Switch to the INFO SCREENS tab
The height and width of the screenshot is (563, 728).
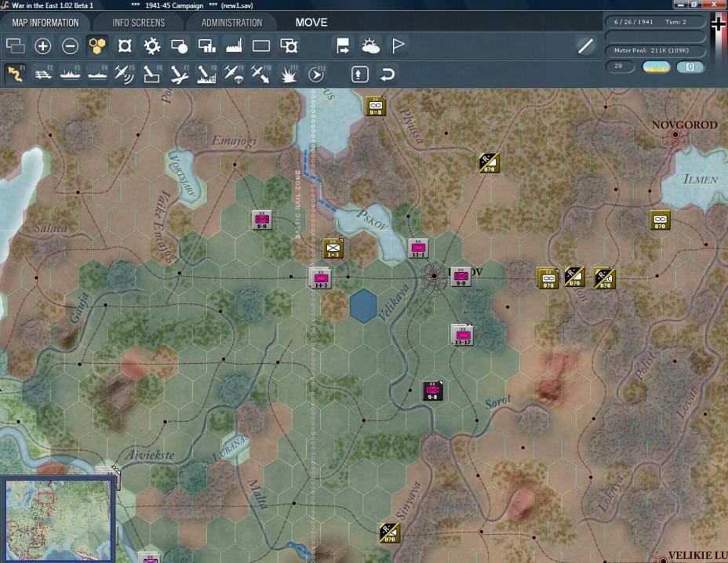(x=138, y=23)
